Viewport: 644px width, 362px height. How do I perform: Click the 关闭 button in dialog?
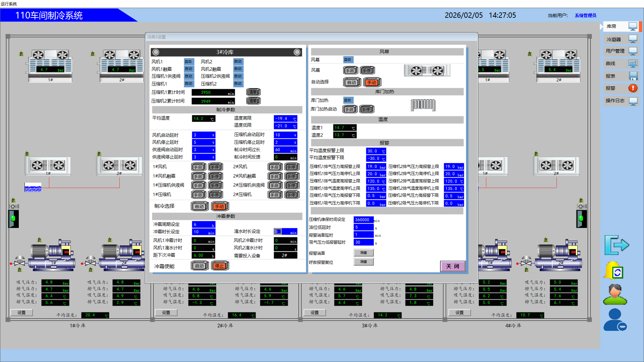452,266
